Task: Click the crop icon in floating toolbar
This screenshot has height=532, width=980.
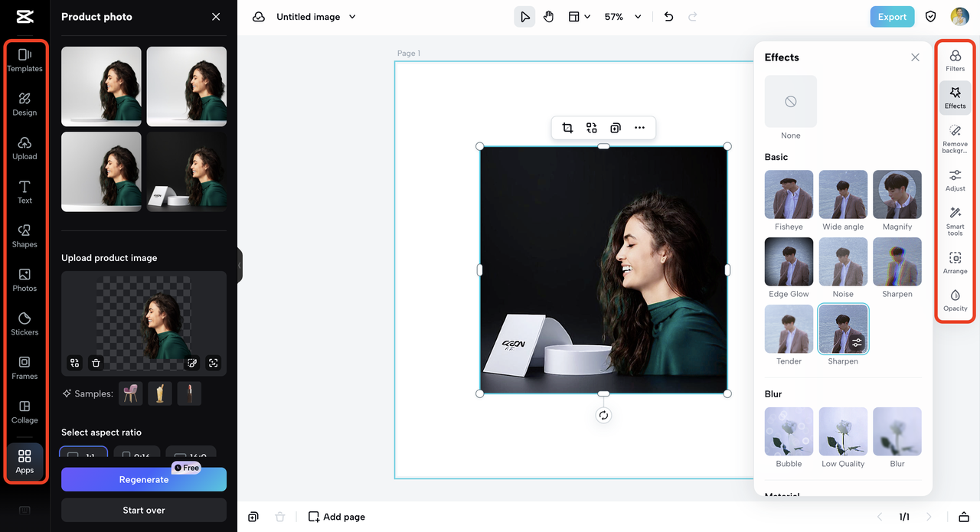Action: pos(567,128)
